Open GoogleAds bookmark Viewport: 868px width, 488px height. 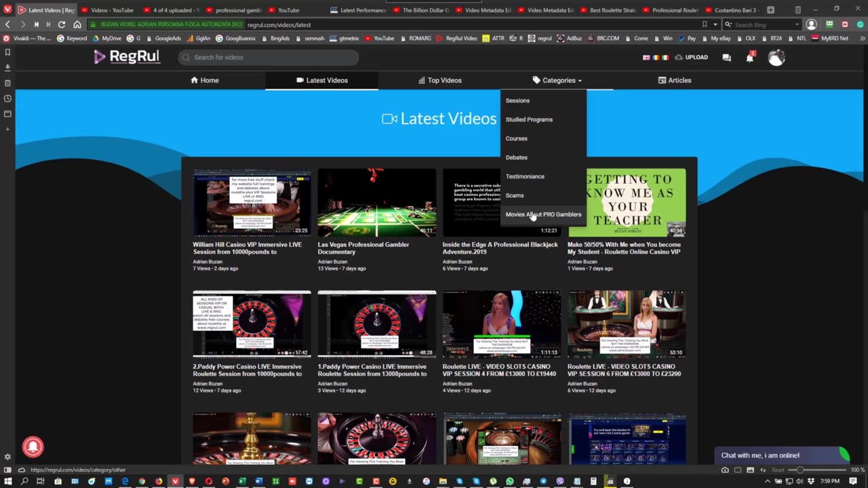pos(163,39)
